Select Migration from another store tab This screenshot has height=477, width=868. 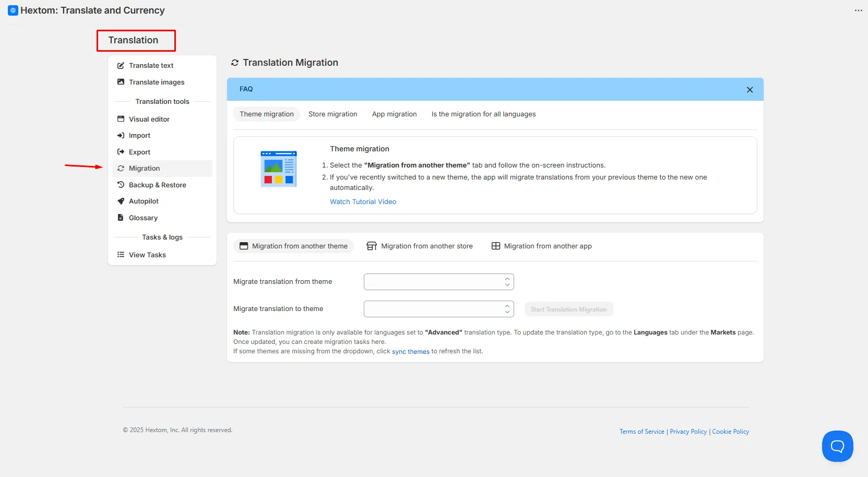420,246
